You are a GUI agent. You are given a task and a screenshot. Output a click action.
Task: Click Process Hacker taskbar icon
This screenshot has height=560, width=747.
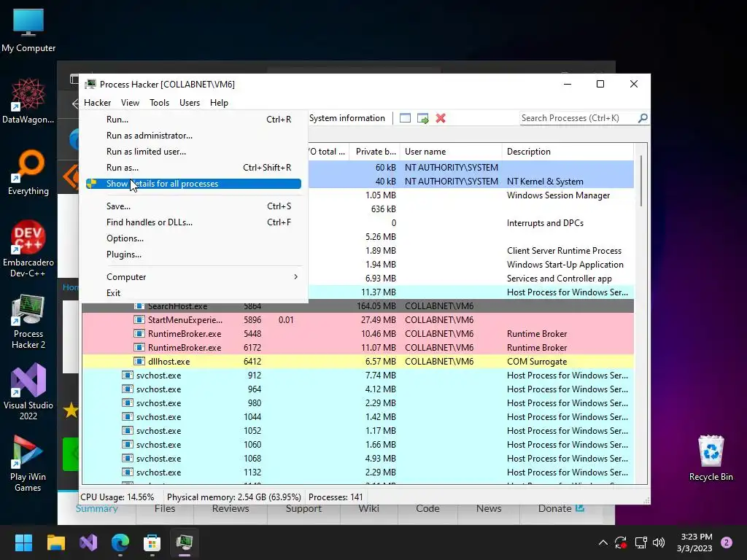pyautogui.click(x=185, y=542)
